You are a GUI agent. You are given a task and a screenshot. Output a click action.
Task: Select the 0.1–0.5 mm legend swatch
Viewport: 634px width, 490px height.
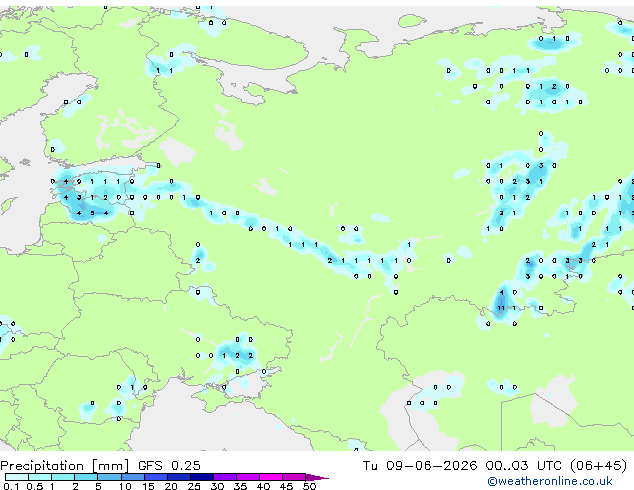[x=17, y=477]
